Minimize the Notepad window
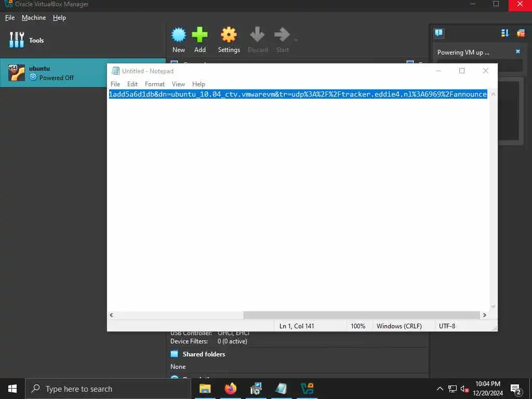Screen dimensions: 532x399 tap(438, 71)
